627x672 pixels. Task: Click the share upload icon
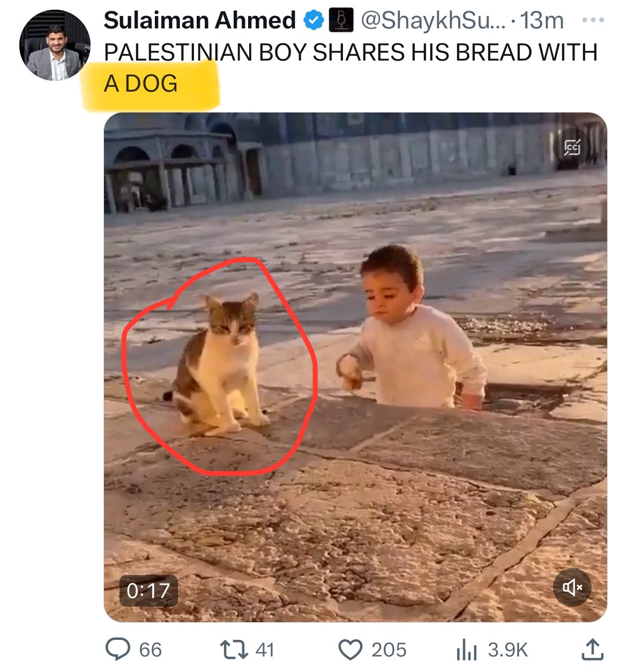click(592, 649)
